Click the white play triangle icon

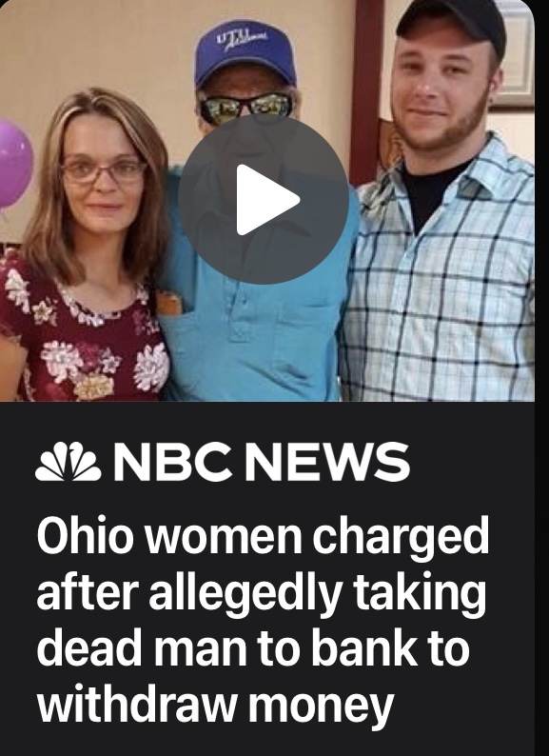click(266, 200)
